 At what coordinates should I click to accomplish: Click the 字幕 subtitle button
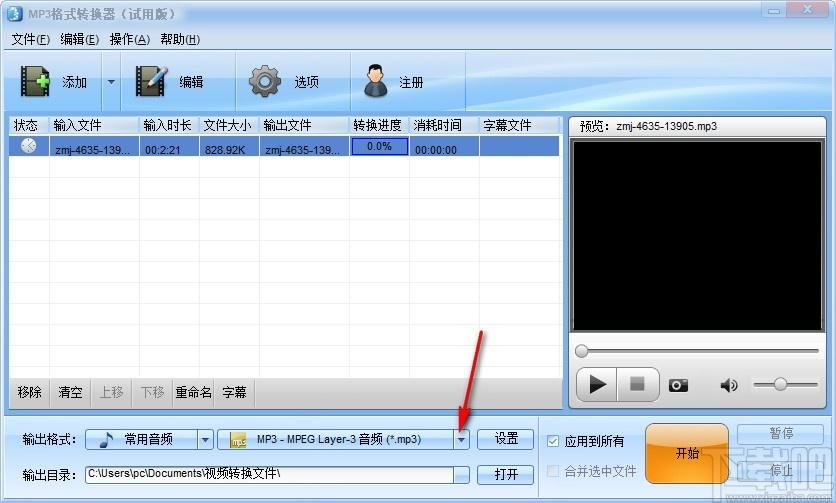[x=235, y=393]
